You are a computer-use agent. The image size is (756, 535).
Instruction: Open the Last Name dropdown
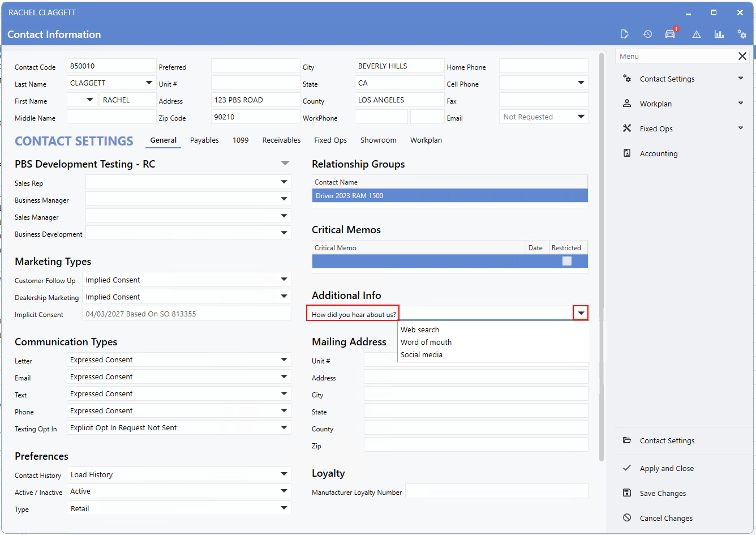pos(149,83)
